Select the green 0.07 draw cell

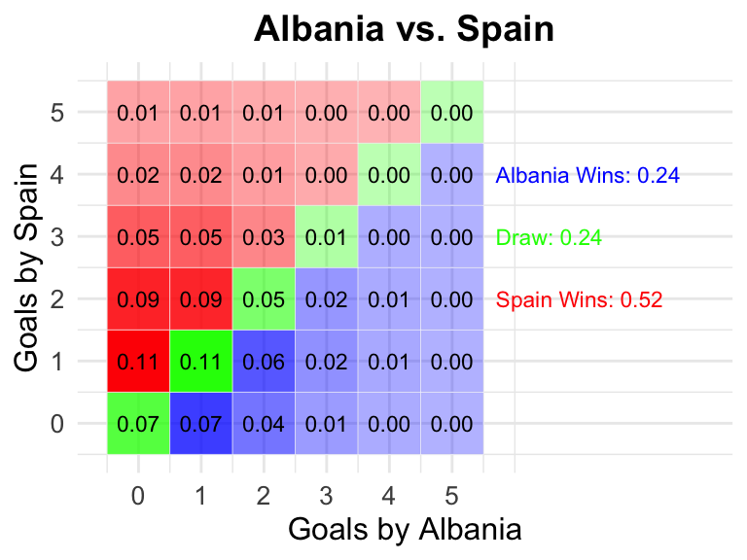click(x=138, y=423)
